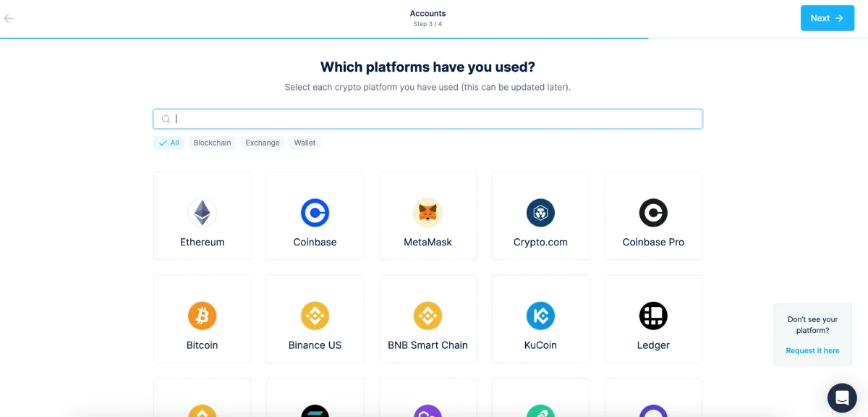Click the Coinbase card label
Image resolution: width=868 pixels, height=417 pixels.
(x=315, y=243)
